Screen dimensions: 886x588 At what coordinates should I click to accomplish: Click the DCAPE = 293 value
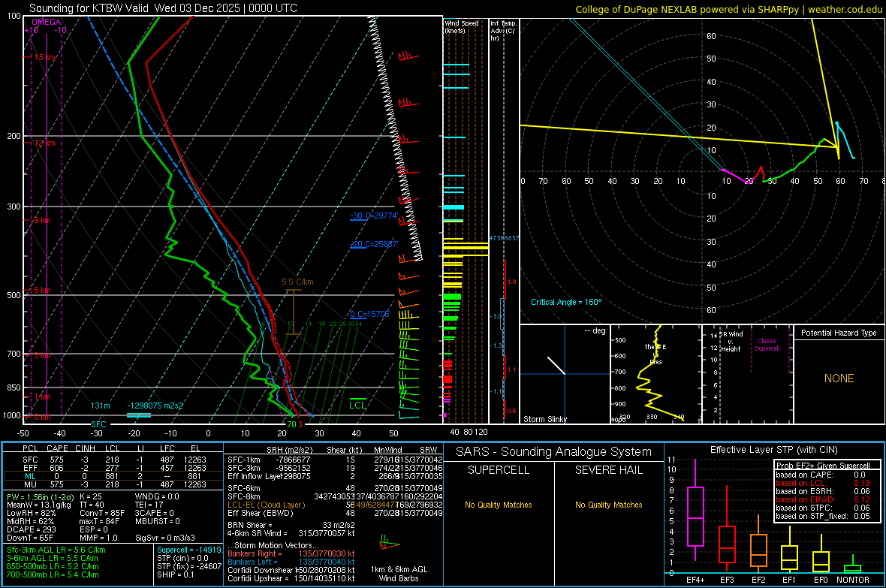point(31,529)
